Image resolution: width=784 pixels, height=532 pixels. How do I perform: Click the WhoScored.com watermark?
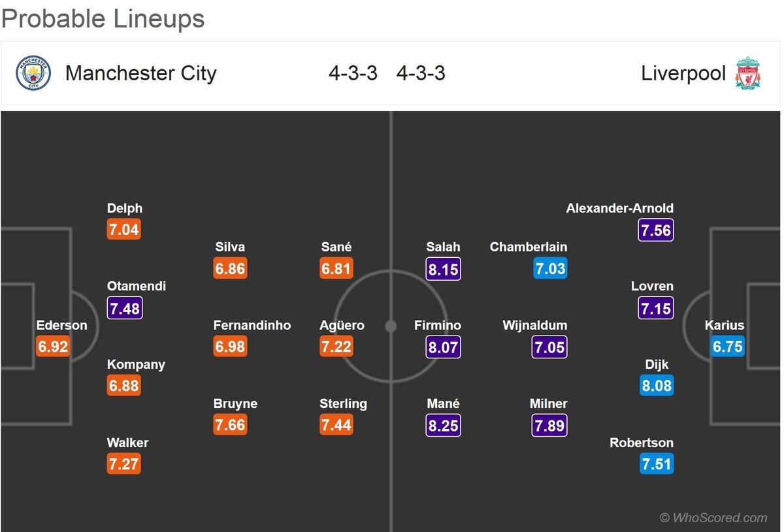(713, 518)
